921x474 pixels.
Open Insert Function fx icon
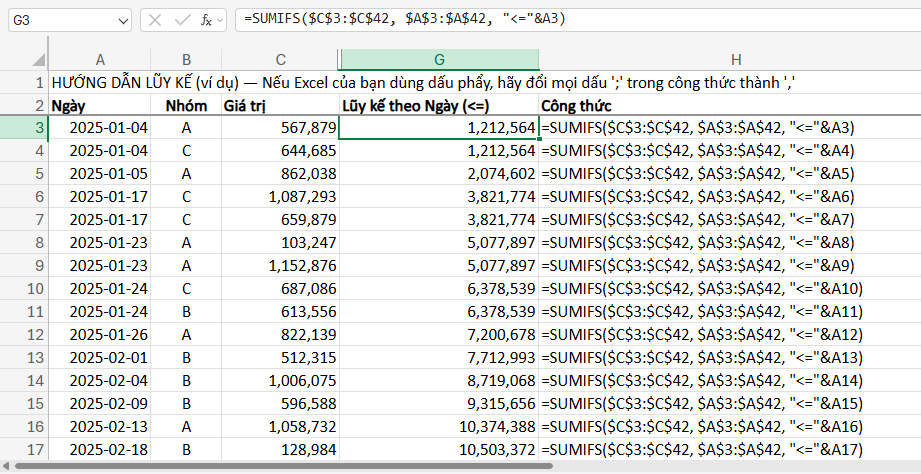[x=206, y=21]
